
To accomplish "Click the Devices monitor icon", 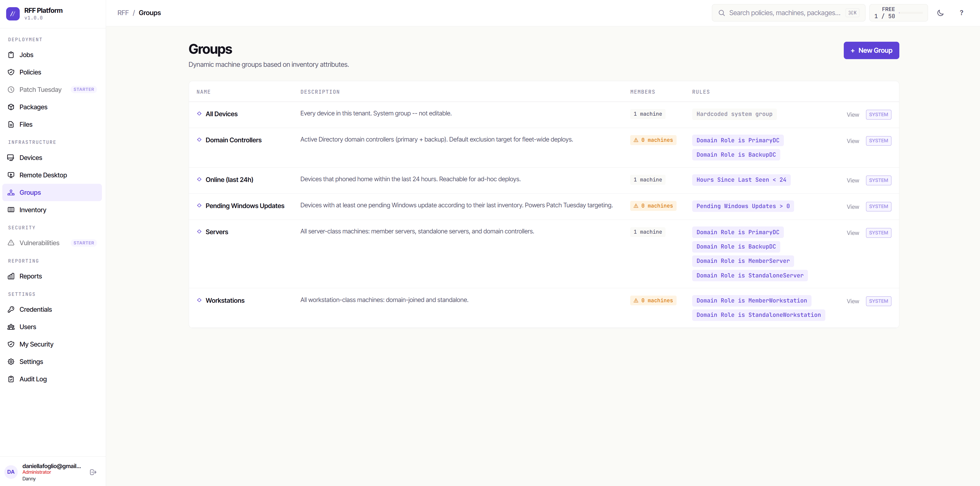I will [11, 157].
